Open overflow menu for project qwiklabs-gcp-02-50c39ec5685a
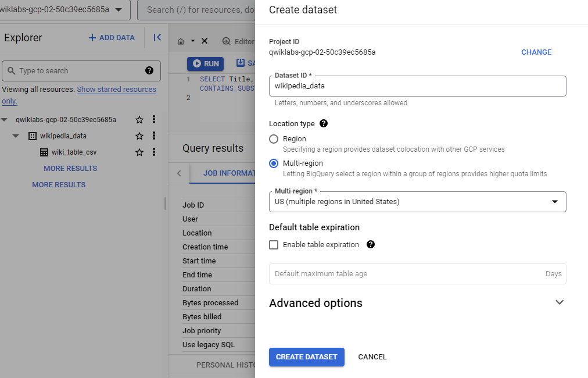Image resolution: width=588 pixels, height=378 pixels. 153,119
